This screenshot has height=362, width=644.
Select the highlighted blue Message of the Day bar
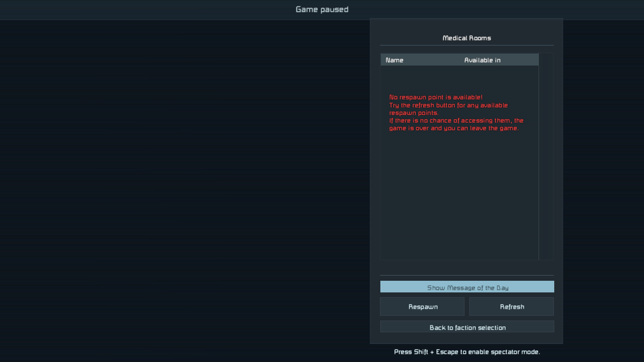(467, 287)
